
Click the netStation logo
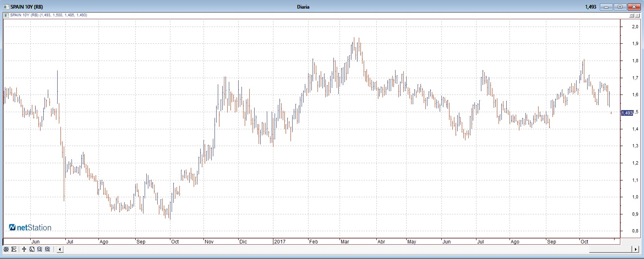tap(30, 227)
